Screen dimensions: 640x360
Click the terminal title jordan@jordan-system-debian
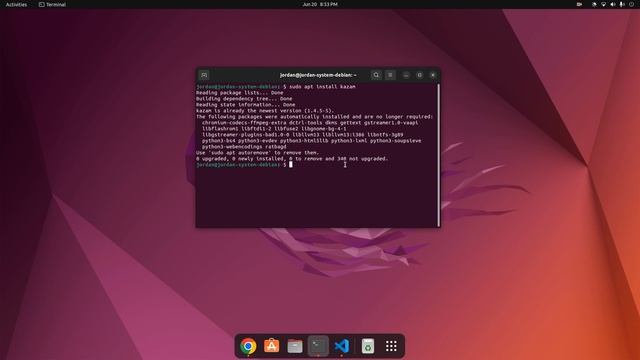coord(318,75)
